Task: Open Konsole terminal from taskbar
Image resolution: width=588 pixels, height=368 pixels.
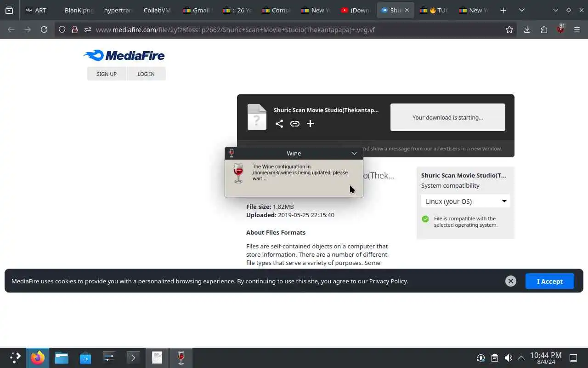Action: tap(133, 357)
